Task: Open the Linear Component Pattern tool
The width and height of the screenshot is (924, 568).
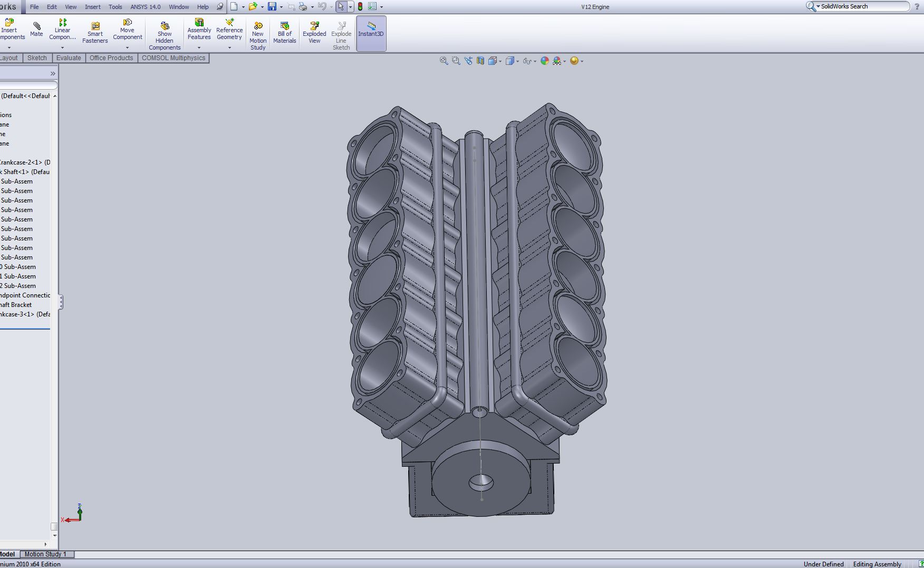Action: click(62, 30)
